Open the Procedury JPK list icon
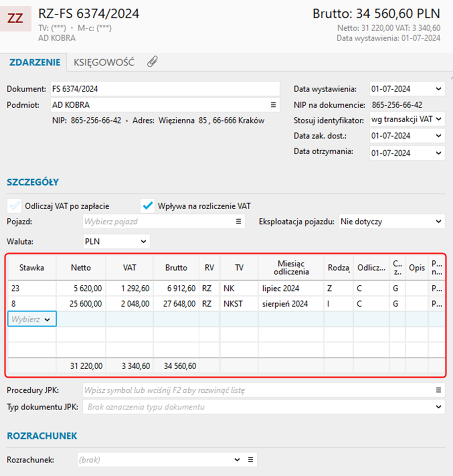Viewport: 453px width, 476px height. 438,390
